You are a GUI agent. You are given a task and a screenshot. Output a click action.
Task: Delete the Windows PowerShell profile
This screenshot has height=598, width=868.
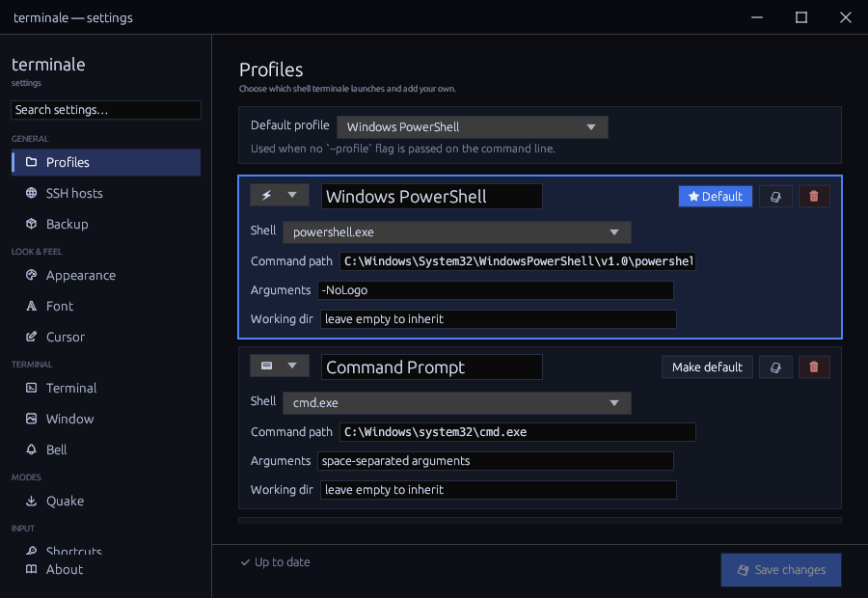coord(814,197)
